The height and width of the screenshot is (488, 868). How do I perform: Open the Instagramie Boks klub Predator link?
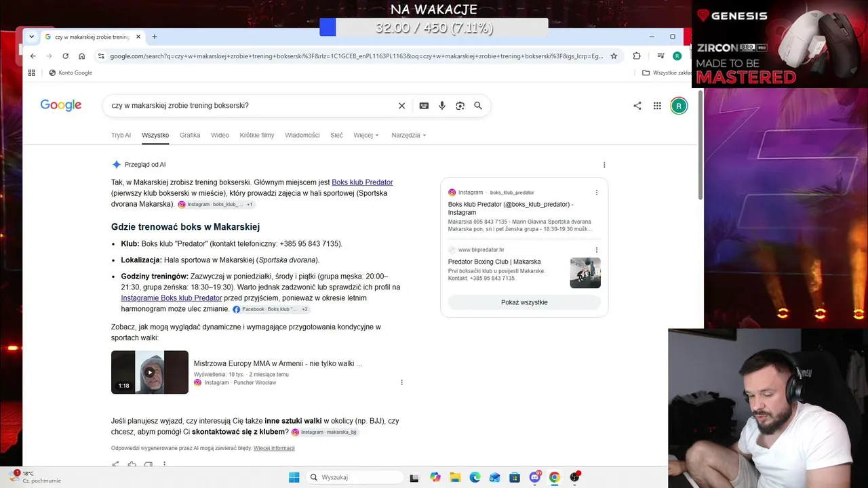coord(172,298)
